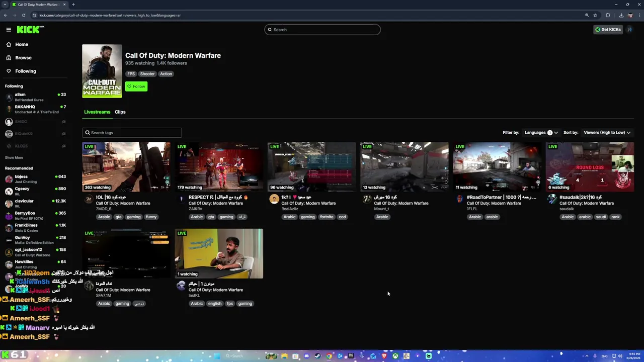Open RealAziiz stream with 96 watching
The image size is (644, 362).
click(x=311, y=167)
